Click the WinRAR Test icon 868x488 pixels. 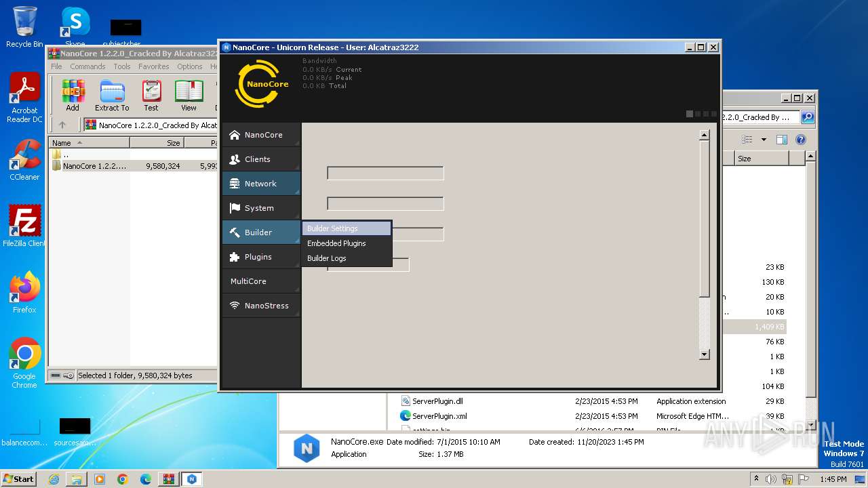point(151,96)
